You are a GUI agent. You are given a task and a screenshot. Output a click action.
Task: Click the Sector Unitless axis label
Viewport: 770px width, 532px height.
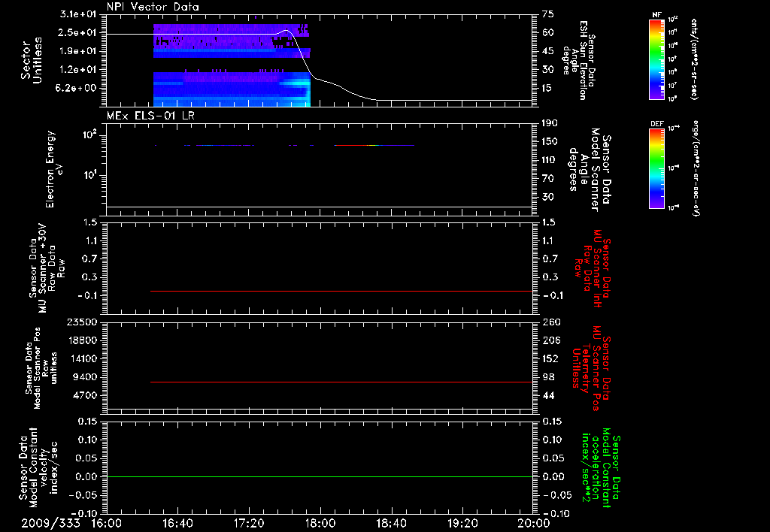point(32,60)
